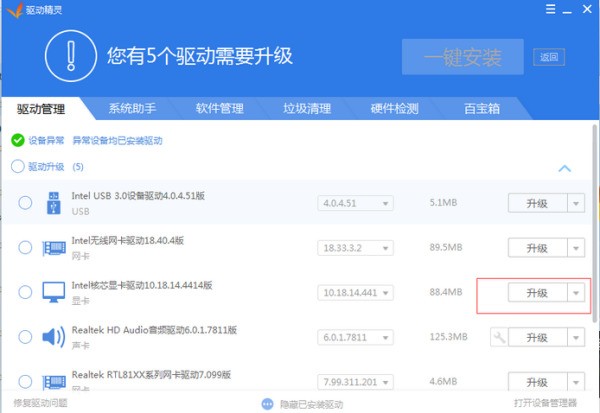This screenshot has height=413, width=600.
Task: Click the USB device icon
Action: tap(54, 202)
